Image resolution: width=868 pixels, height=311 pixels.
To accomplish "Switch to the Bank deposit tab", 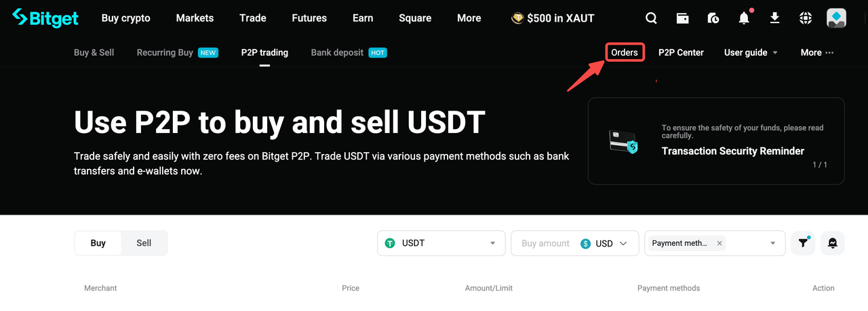I will (x=338, y=52).
